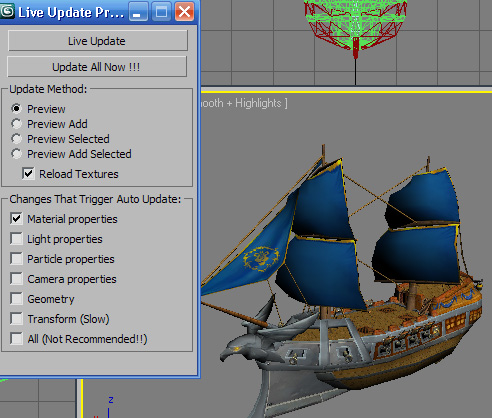Minimize the Live Update window

pyautogui.click(x=138, y=12)
